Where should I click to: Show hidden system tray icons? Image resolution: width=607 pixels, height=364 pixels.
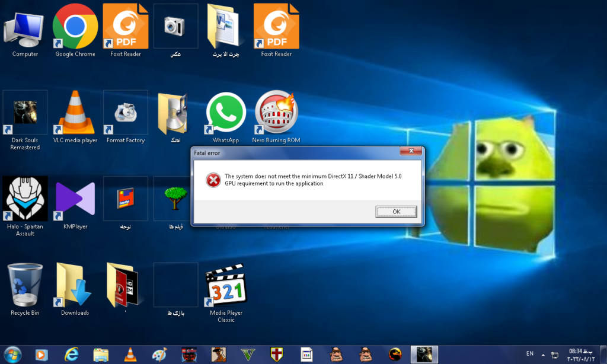(544, 355)
